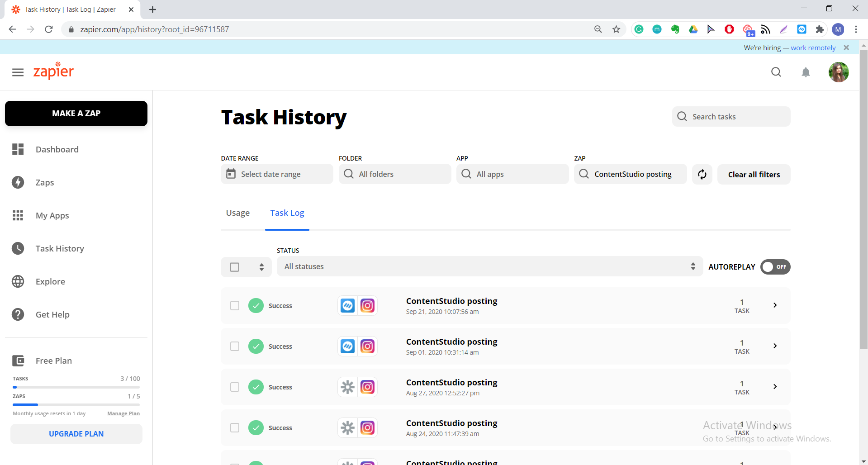Click the page vertical scrollbar
868x465 pixels.
(863, 199)
